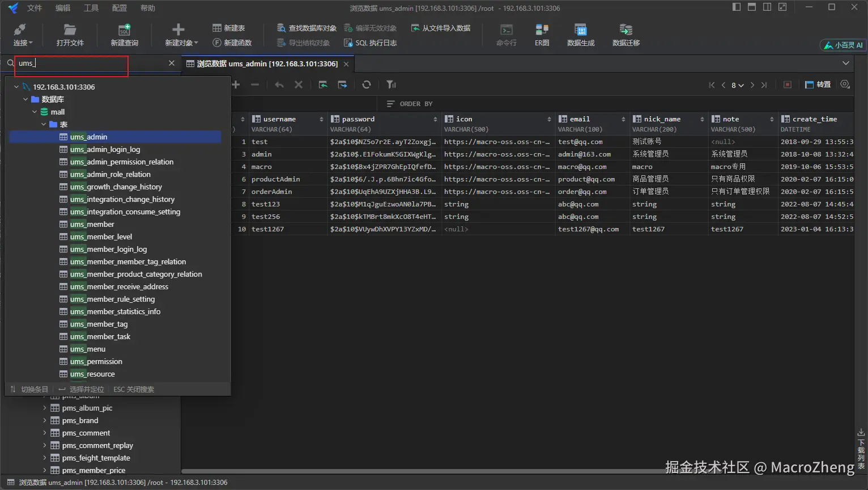Click the grid settings gear icon
868x490 pixels.
pos(845,85)
